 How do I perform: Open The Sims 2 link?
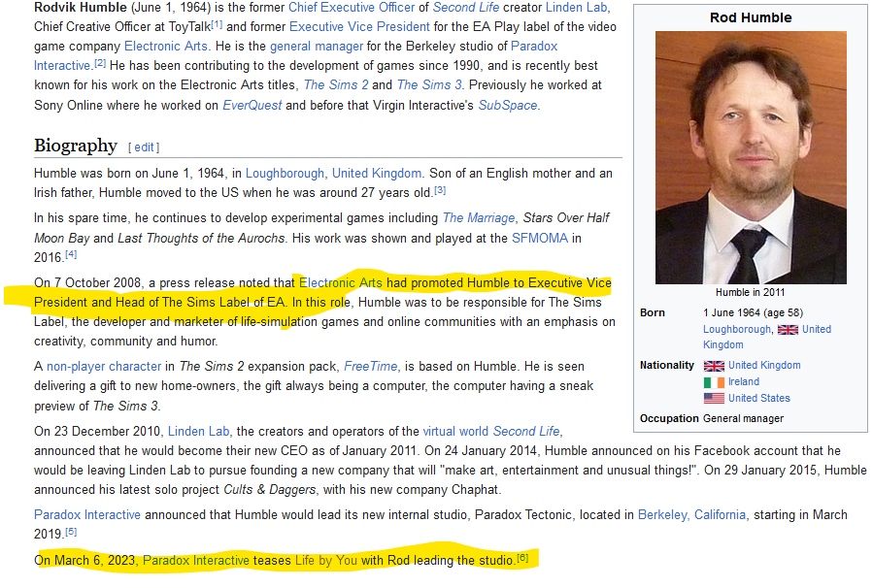336,85
